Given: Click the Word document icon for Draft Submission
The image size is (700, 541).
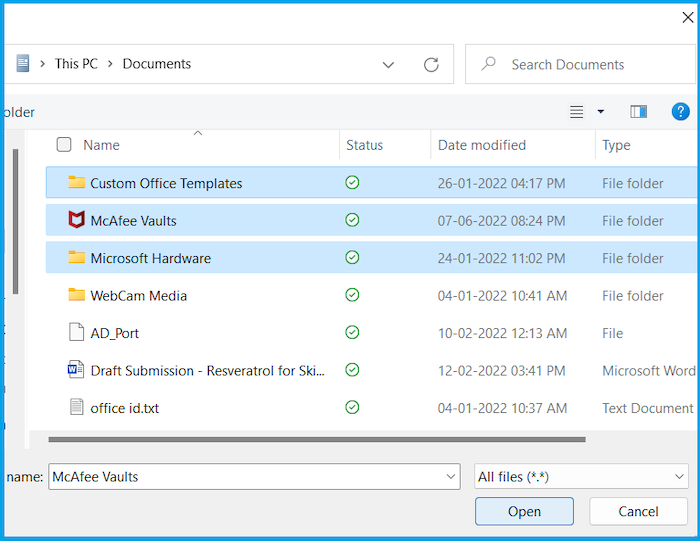Looking at the screenshot, I should pyautogui.click(x=76, y=370).
